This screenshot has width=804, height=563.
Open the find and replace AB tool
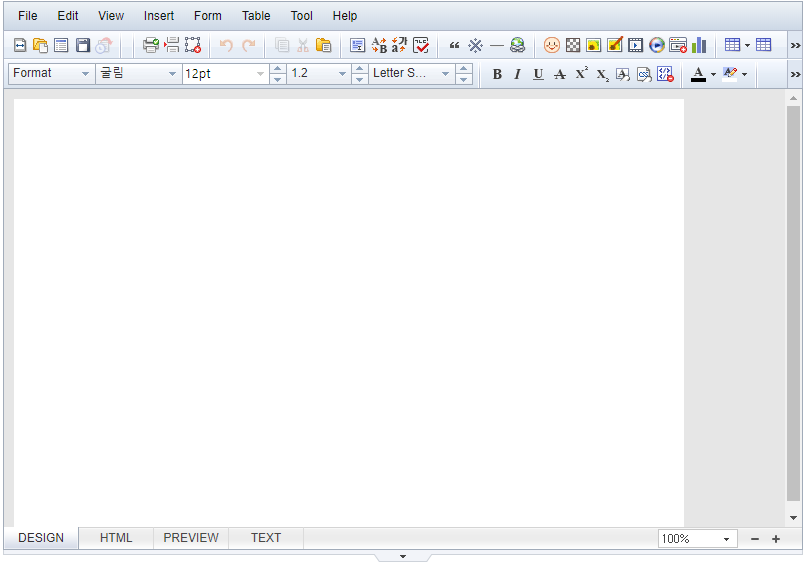coord(379,46)
